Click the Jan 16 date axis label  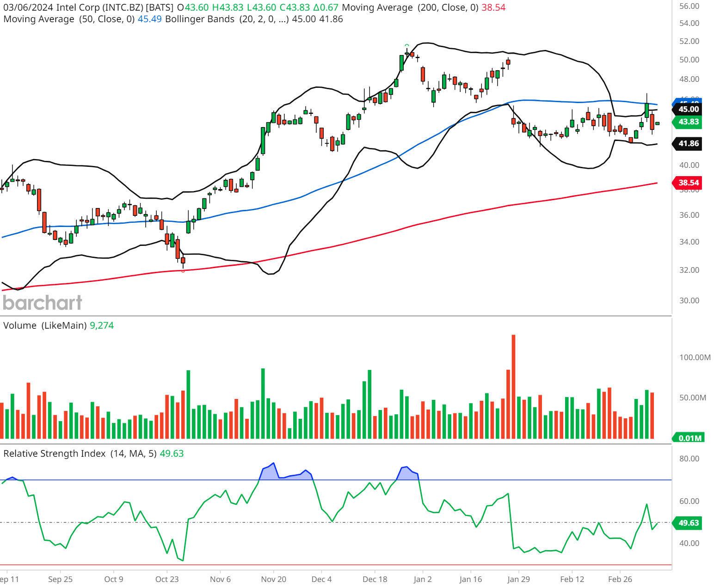(471, 579)
